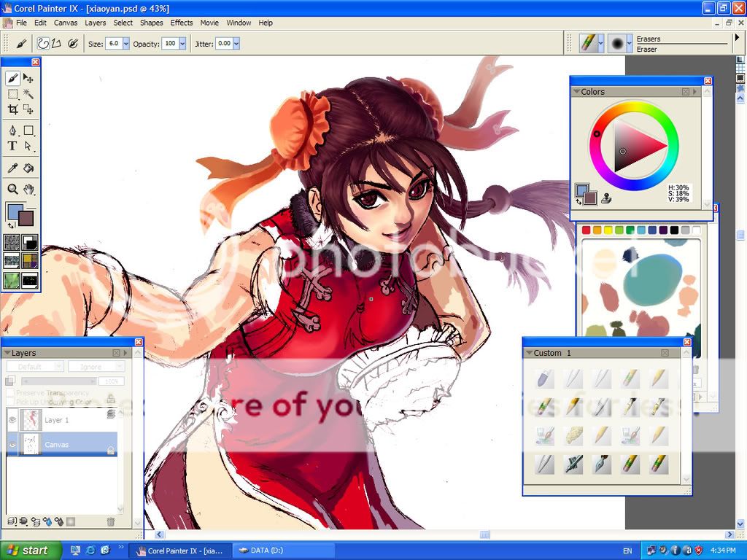Viewport: 747px width, 560px height.
Task: Delete layer with Layers panel trash icon
Action: coord(111,521)
